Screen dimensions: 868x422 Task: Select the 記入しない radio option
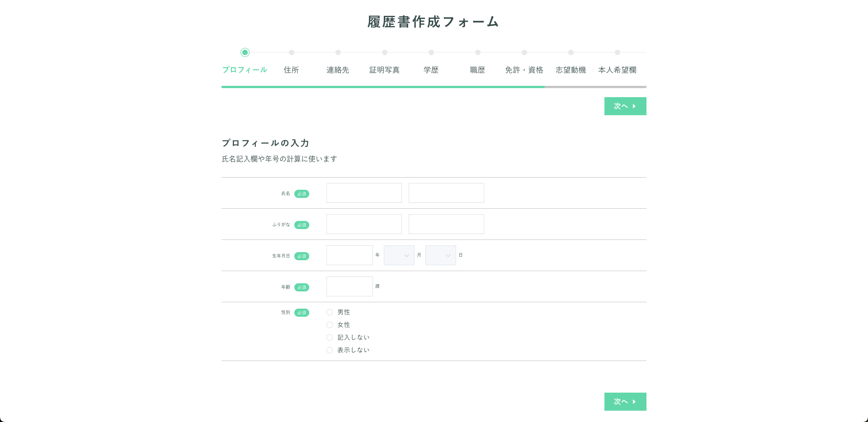pyautogui.click(x=330, y=338)
